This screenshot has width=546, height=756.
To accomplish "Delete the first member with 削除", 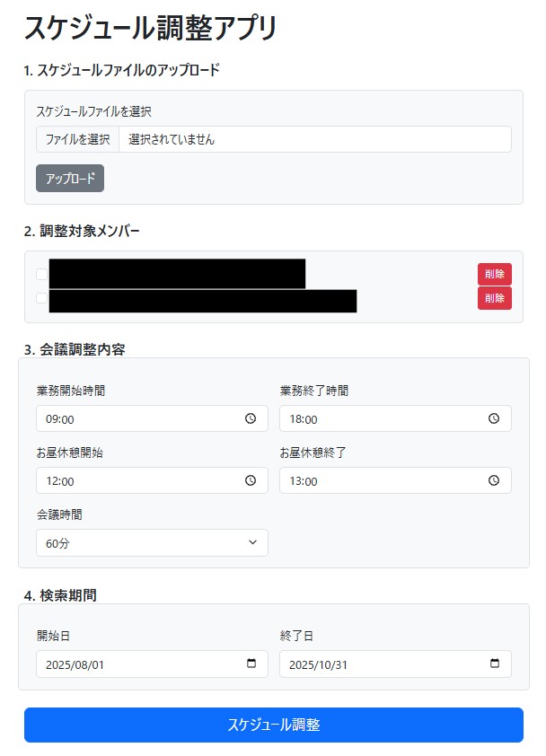I will coord(494,274).
